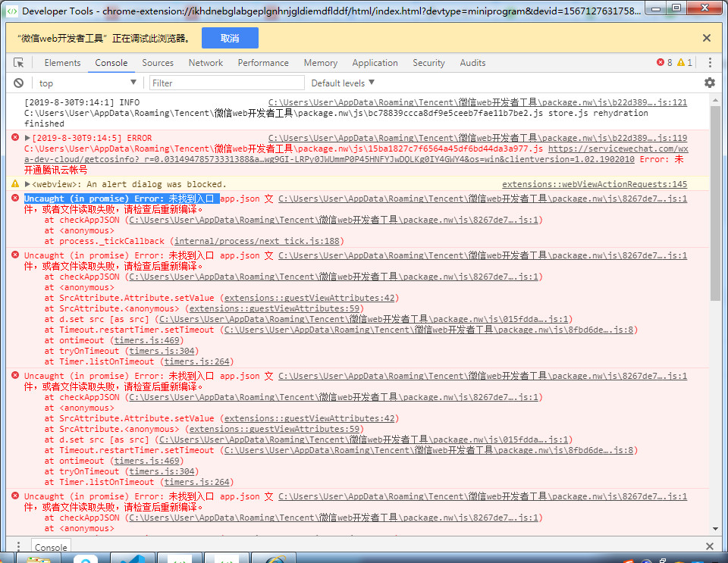This screenshot has width=728, height=563.
Task: Open the b22d389….js:121 source link
Action: click(x=477, y=102)
